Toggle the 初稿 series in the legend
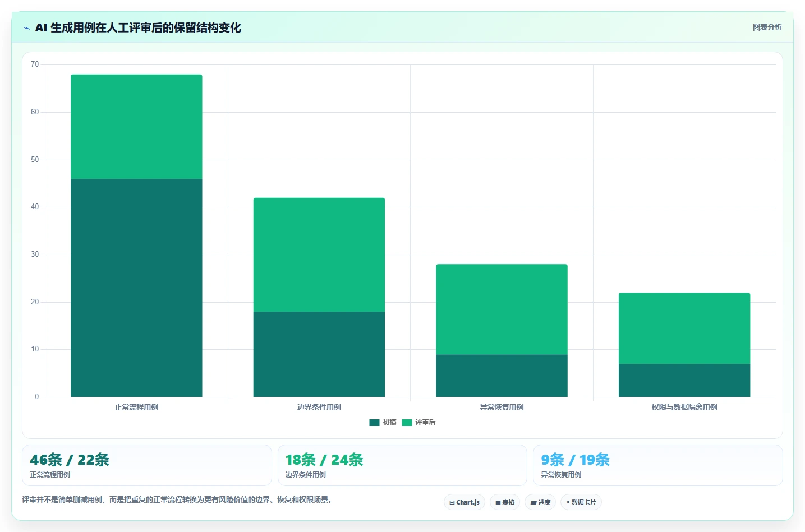 coord(383,422)
